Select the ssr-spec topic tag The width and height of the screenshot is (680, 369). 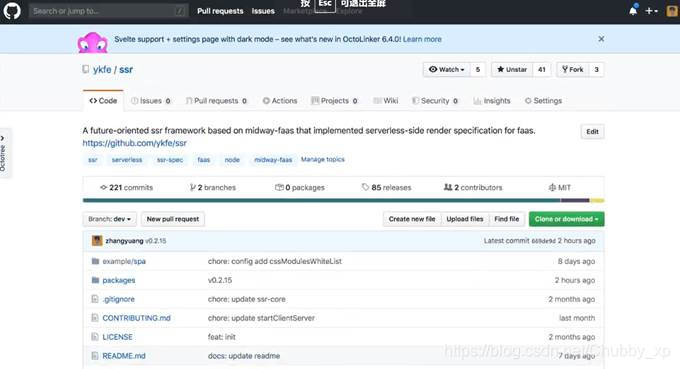[170, 160]
